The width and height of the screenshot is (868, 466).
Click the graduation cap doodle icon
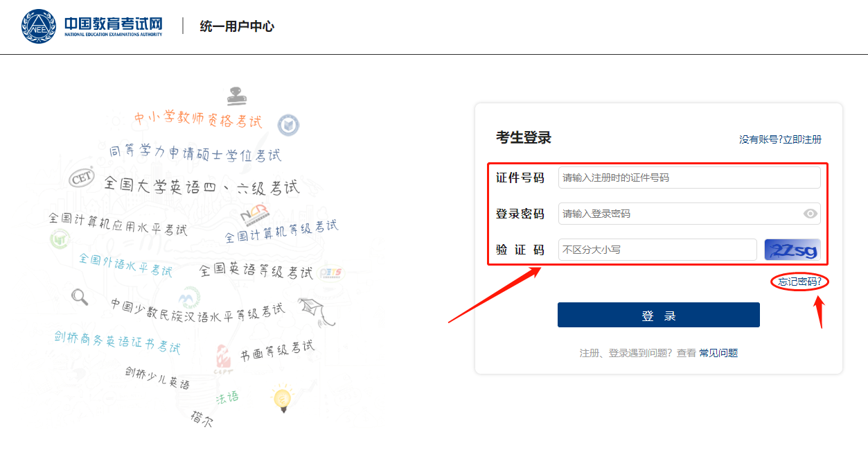(x=317, y=311)
